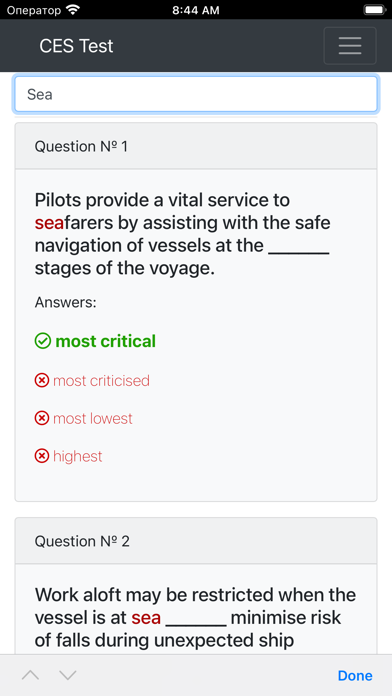Tap the battery icon in status bar

[374, 9]
